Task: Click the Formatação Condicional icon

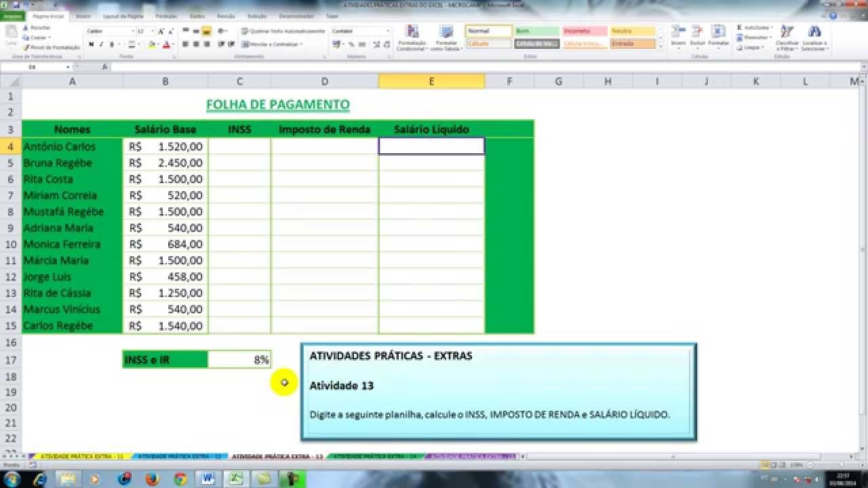Action: [411, 32]
